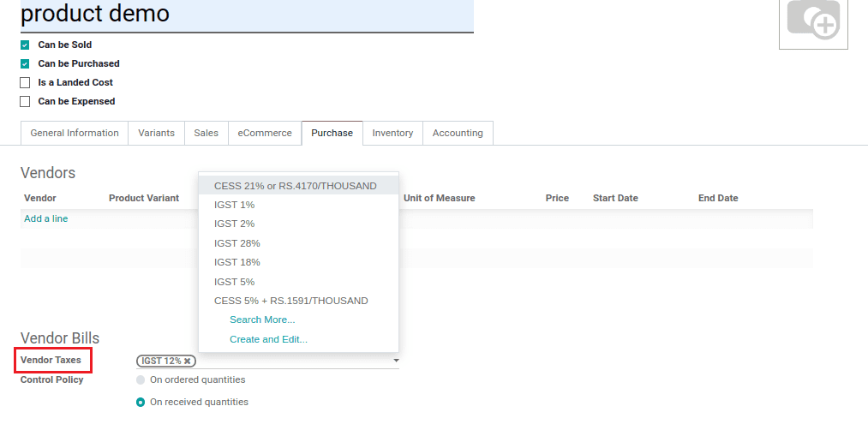Uncheck the Can be Sold checkbox
Screen dimensions: 868x436
(25, 45)
